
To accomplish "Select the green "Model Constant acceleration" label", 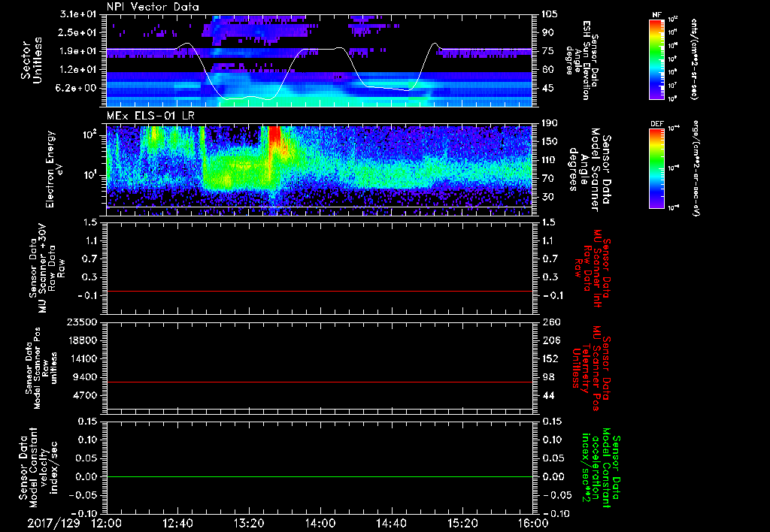I will tap(601, 467).
